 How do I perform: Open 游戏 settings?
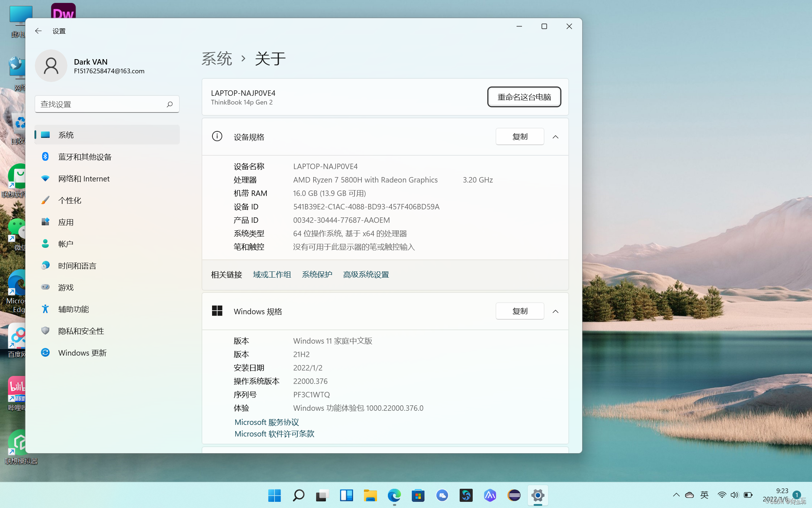[x=107, y=287]
